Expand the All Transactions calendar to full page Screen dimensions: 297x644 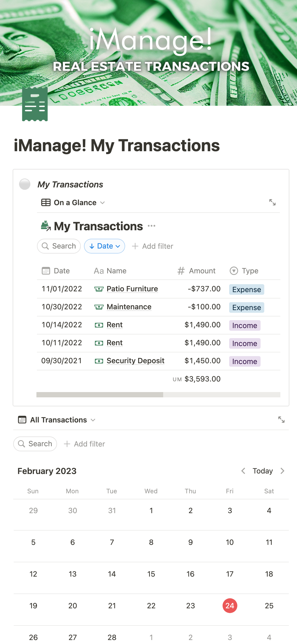click(281, 420)
